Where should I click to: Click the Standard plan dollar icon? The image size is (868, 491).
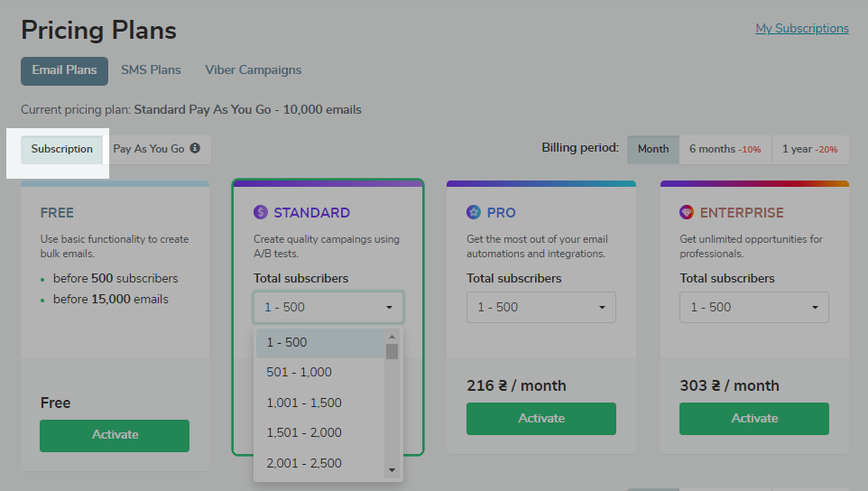click(261, 213)
